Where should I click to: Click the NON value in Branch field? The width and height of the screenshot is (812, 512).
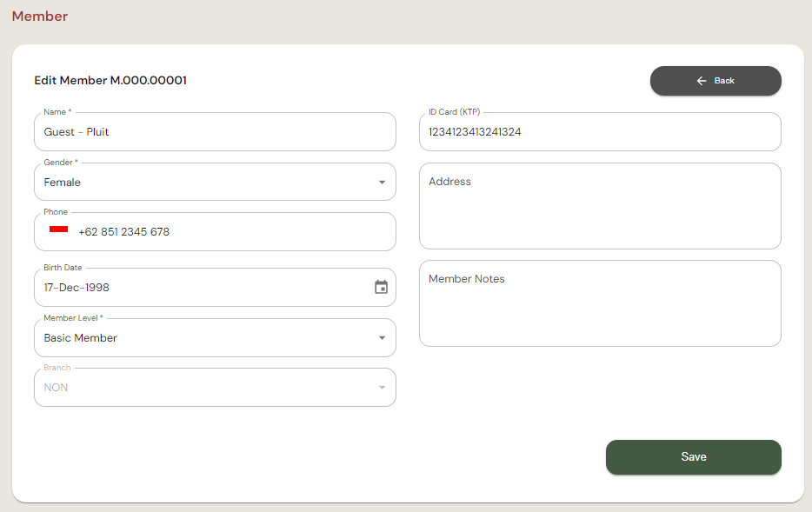pyautogui.click(x=56, y=388)
